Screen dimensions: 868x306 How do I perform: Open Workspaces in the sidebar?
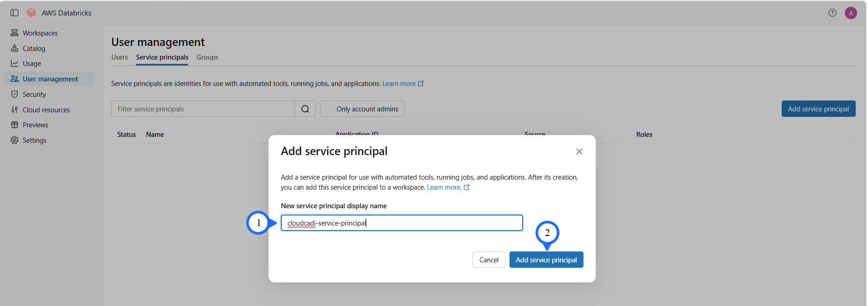pos(50,33)
